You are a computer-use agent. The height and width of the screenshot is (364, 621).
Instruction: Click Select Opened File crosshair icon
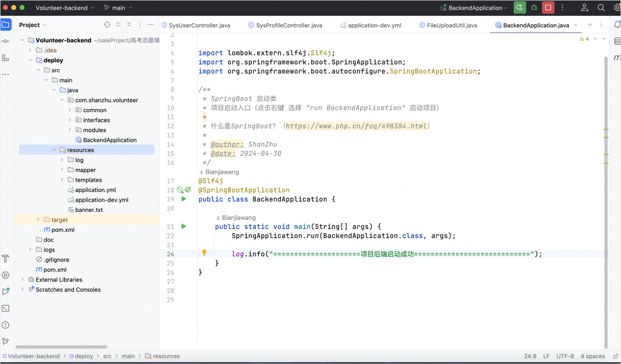pyautogui.click(x=107, y=25)
